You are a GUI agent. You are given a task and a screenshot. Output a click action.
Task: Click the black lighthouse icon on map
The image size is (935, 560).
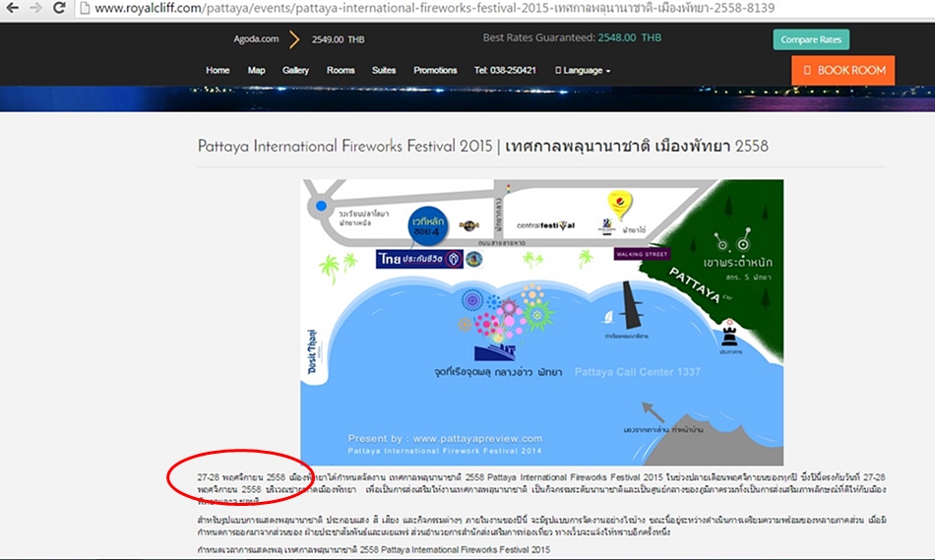730,334
